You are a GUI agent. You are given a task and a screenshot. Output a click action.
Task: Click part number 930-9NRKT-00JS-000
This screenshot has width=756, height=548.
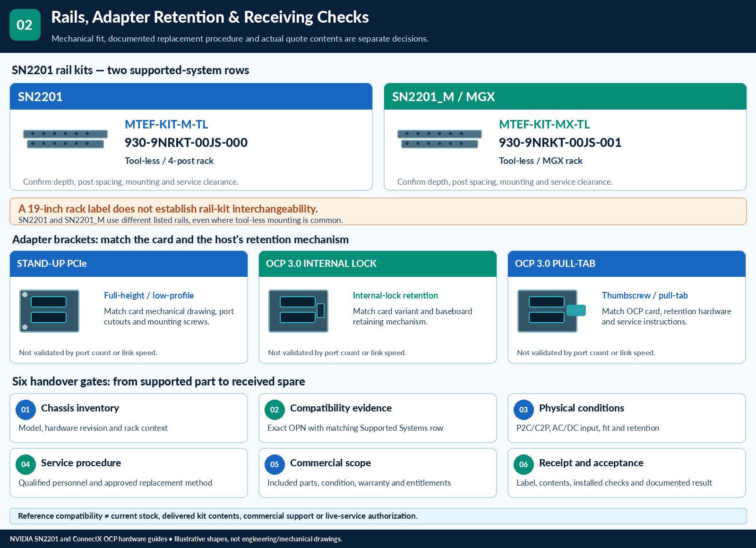point(186,143)
